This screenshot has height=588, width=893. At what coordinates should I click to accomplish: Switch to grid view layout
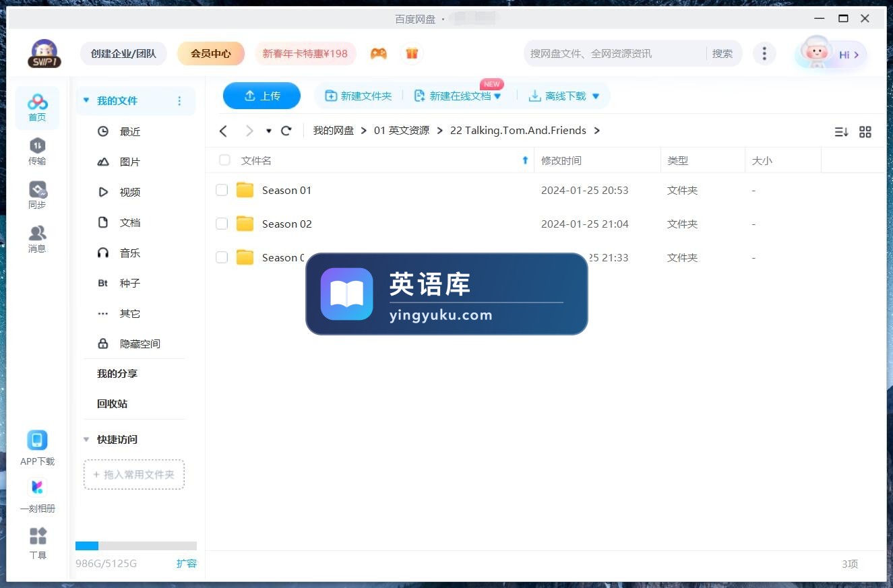click(x=865, y=132)
